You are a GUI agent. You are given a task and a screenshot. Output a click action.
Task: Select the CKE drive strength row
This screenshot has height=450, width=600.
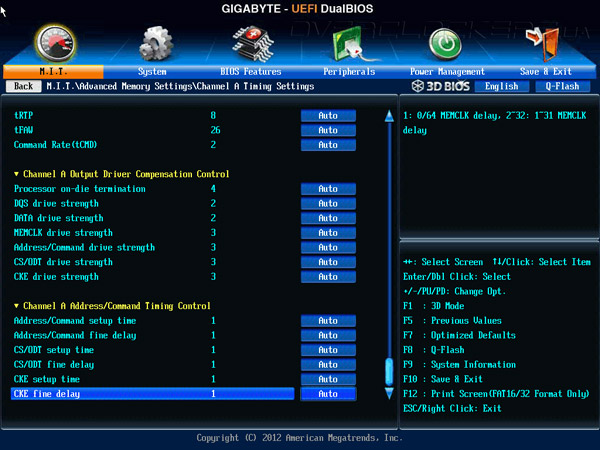pyautogui.click(x=153, y=277)
